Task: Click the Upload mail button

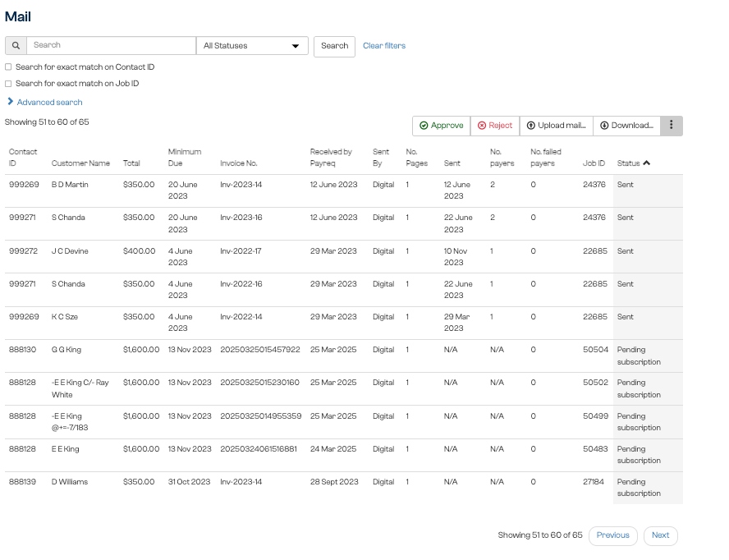Action: 556,126
